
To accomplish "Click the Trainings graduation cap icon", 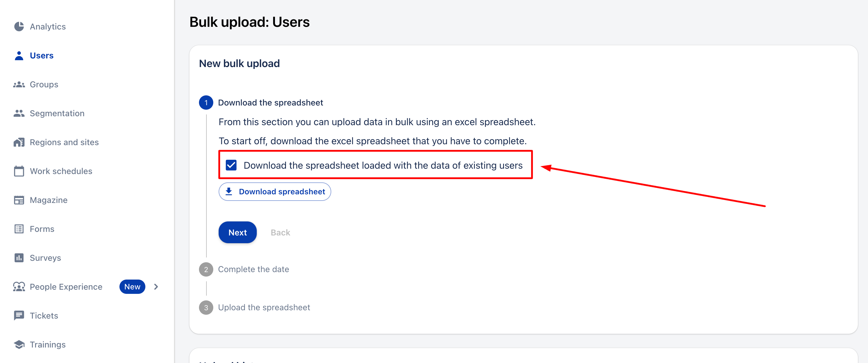I will coord(19,345).
